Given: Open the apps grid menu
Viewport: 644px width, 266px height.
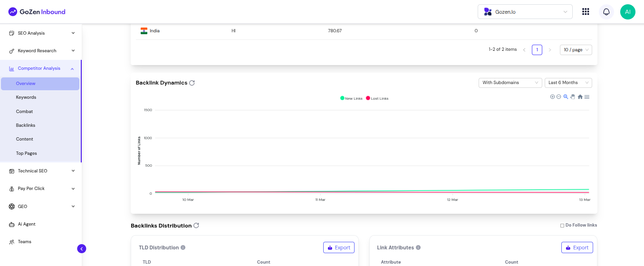Looking at the screenshot, I should coord(586,12).
